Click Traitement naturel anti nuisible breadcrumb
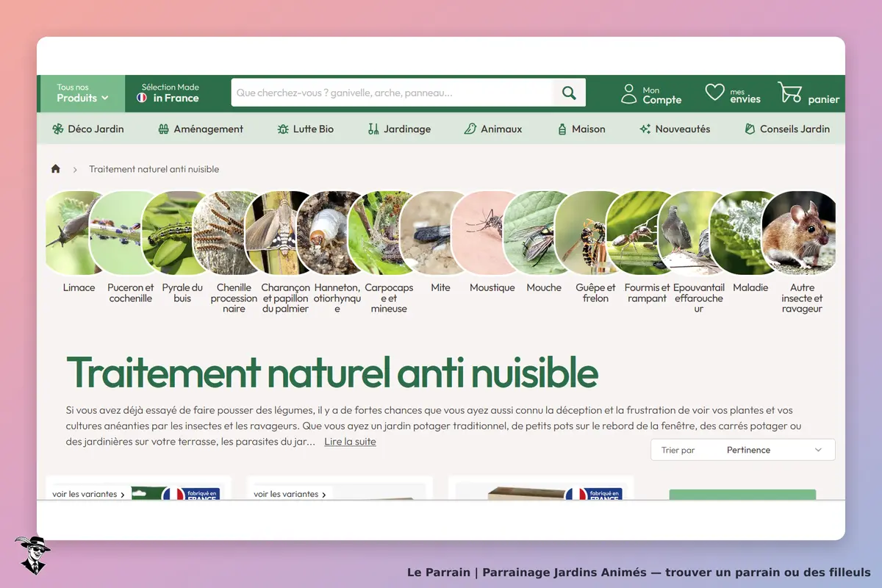 pyautogui.click(x=154, y=169)
